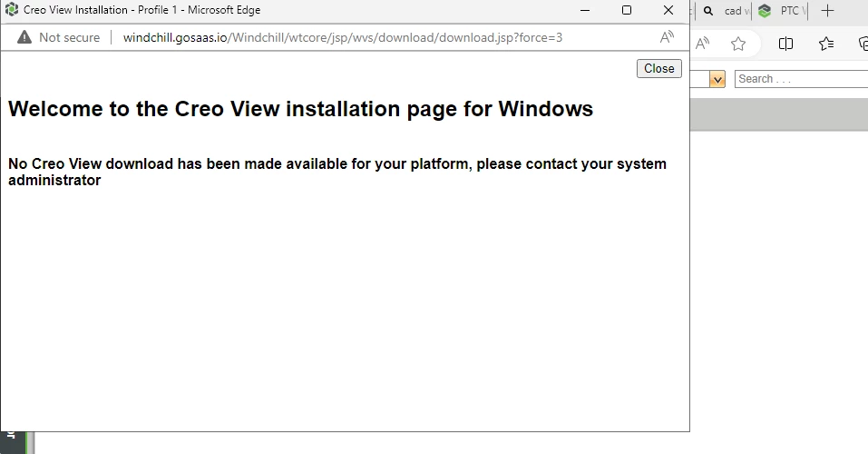The width and height of the screenshot is (868, 454).
Task: Click Read aloud icon in popup address bar
Action: (667, 37)
